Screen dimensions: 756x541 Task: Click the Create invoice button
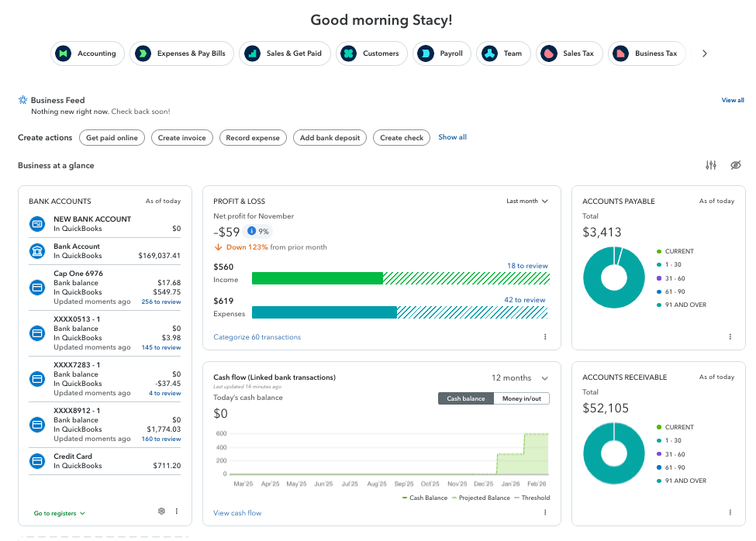click(x=183, y=137)
